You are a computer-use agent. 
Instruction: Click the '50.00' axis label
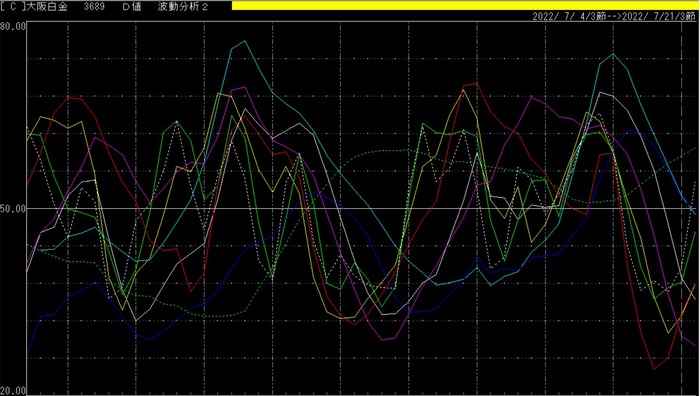(13, 208)
